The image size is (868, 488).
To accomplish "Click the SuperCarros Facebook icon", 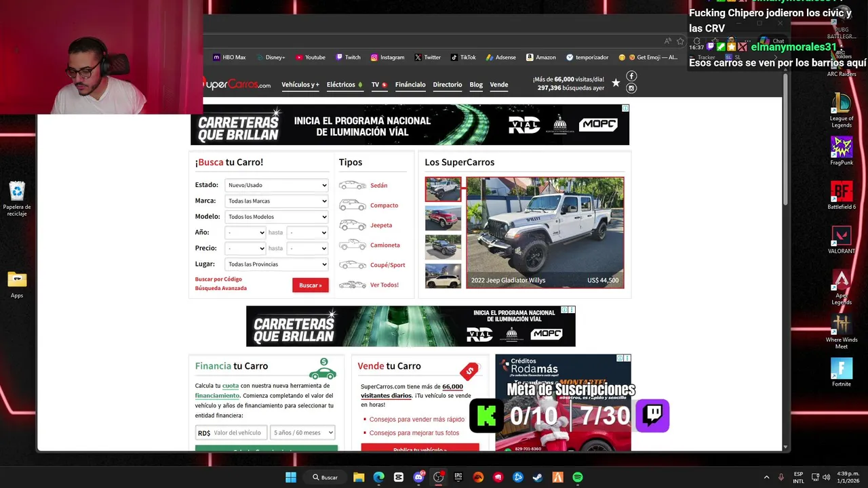I will click(x=631, y=76).
